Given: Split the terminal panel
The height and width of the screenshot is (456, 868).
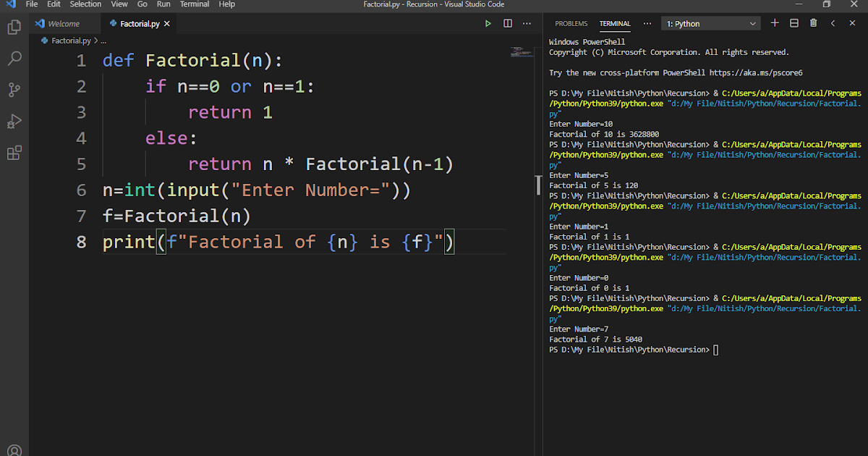Looking at the screenshot, I should pos(794,23).
